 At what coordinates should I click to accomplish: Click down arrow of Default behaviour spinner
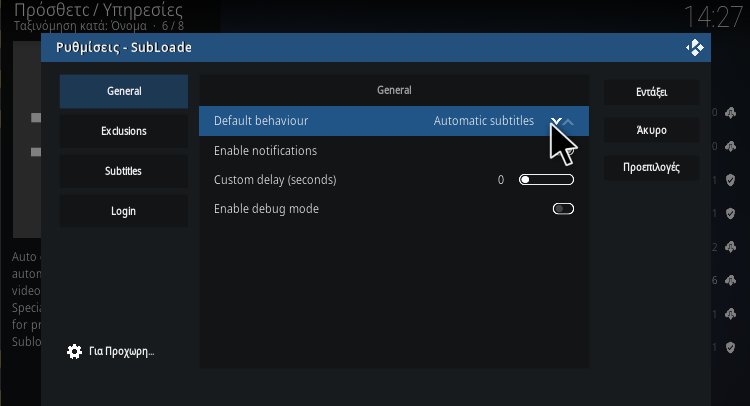coord(556,121)
